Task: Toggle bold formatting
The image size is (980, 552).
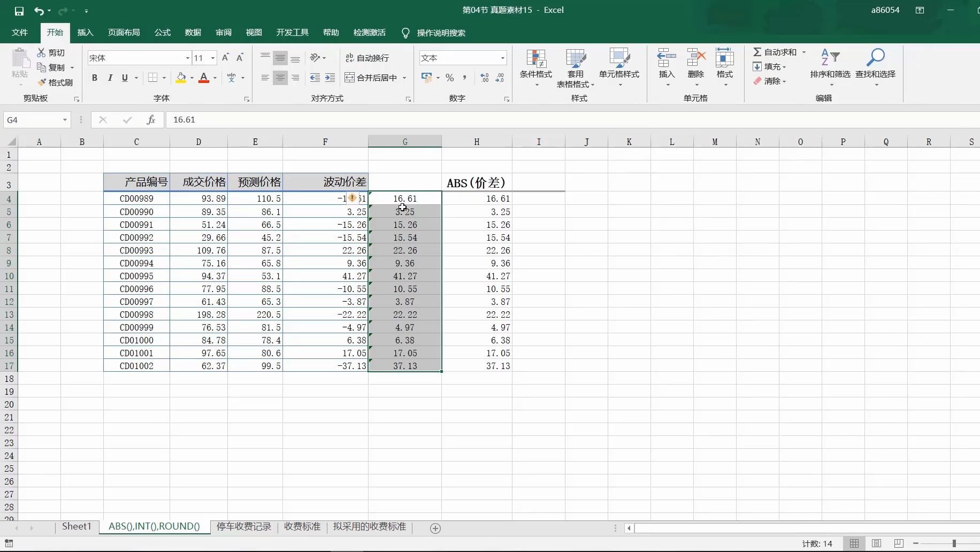Action: pos(95,78)
